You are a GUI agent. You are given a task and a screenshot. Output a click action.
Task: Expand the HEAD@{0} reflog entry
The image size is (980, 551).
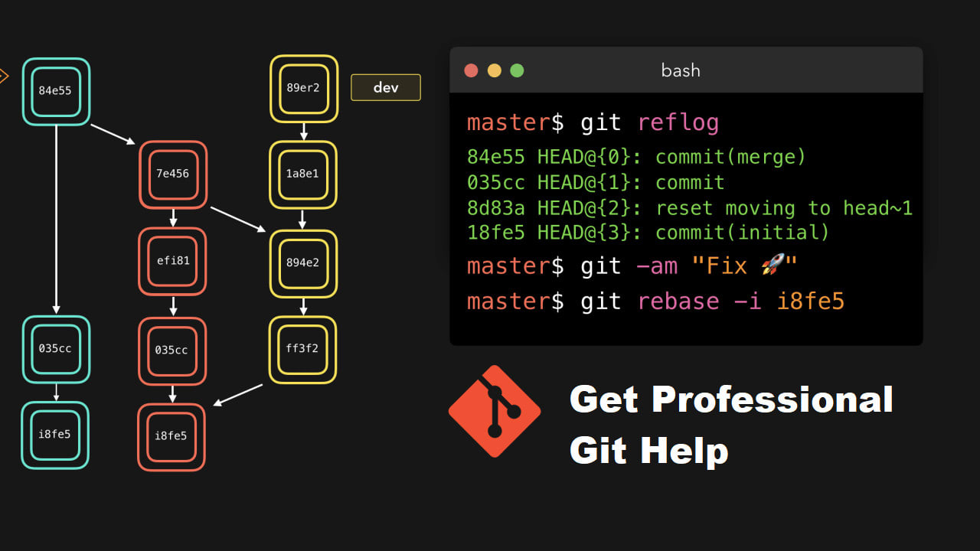[x=635, y=157]
